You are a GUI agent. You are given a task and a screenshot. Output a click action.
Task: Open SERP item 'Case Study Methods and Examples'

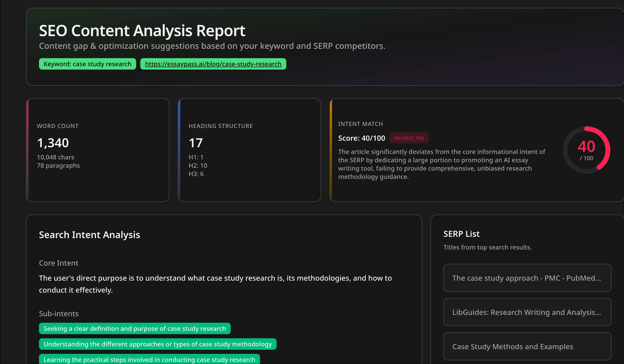(527, 347)
